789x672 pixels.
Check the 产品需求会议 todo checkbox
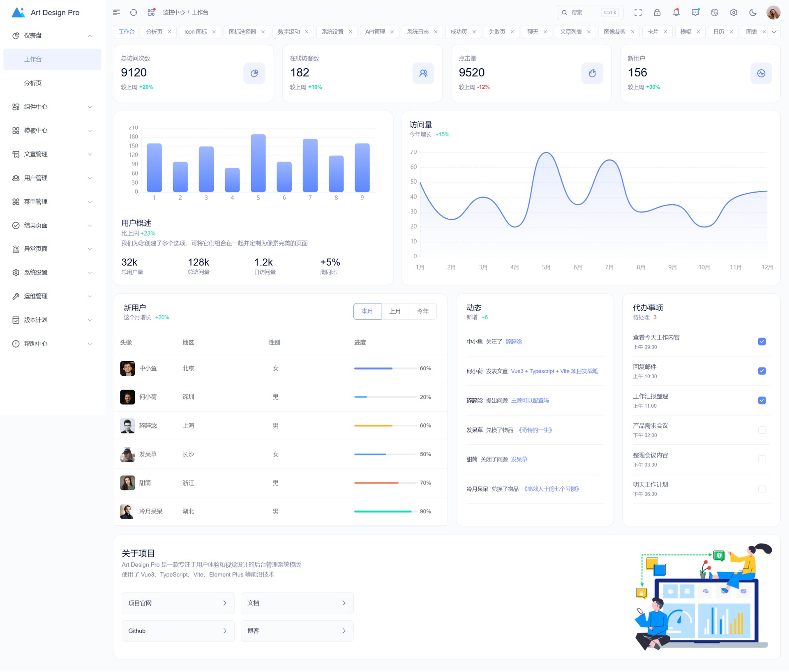pyautogui.click(x=761, y=430)
